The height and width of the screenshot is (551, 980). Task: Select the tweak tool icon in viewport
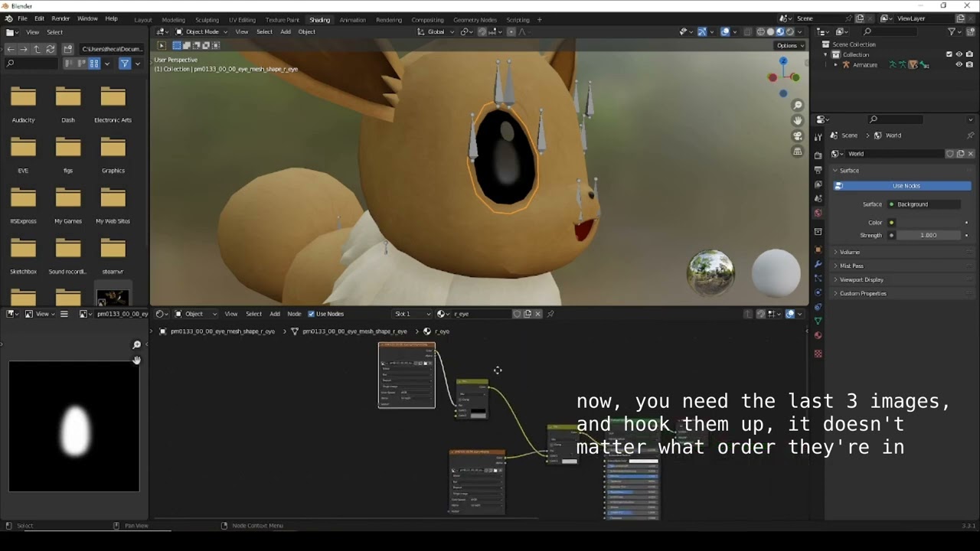(x=162, y=45)
